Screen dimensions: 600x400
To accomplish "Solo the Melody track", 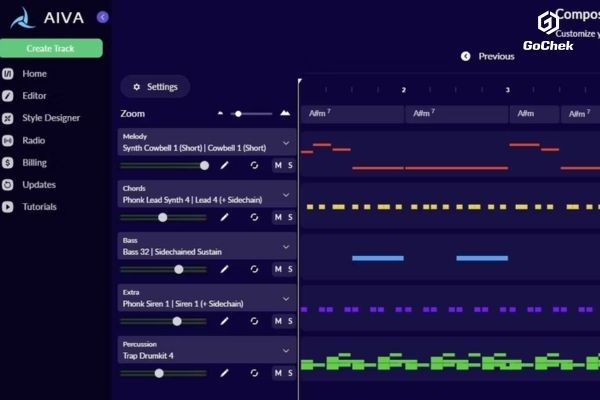I will (x=290, y=165).
